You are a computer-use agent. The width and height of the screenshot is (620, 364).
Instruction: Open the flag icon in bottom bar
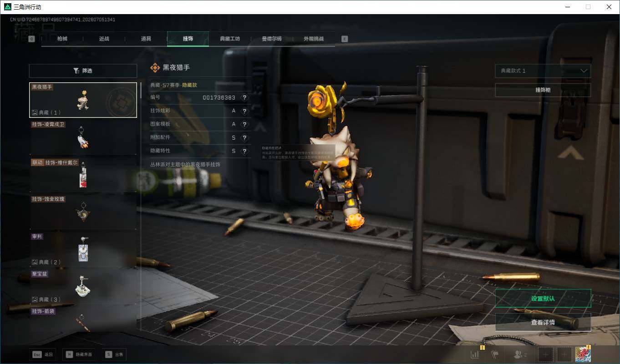click(x=495, y=354)
